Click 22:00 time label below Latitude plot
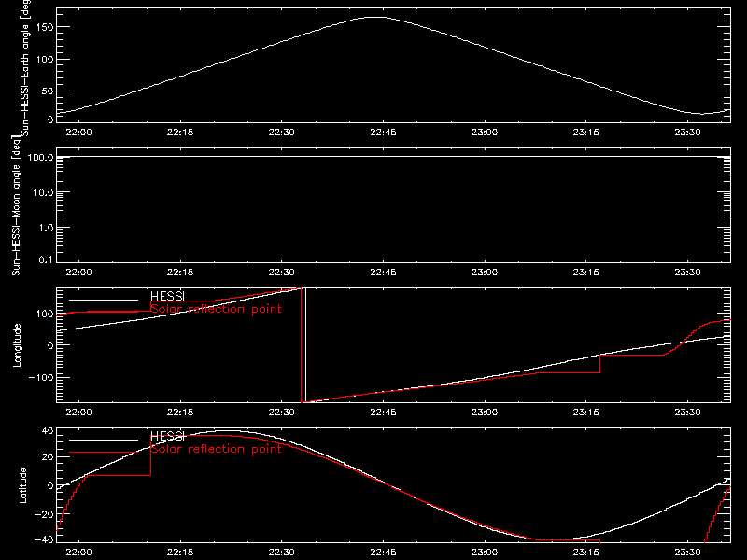The height and width of the screenshot is (560, 747). (x=79, y=553)
